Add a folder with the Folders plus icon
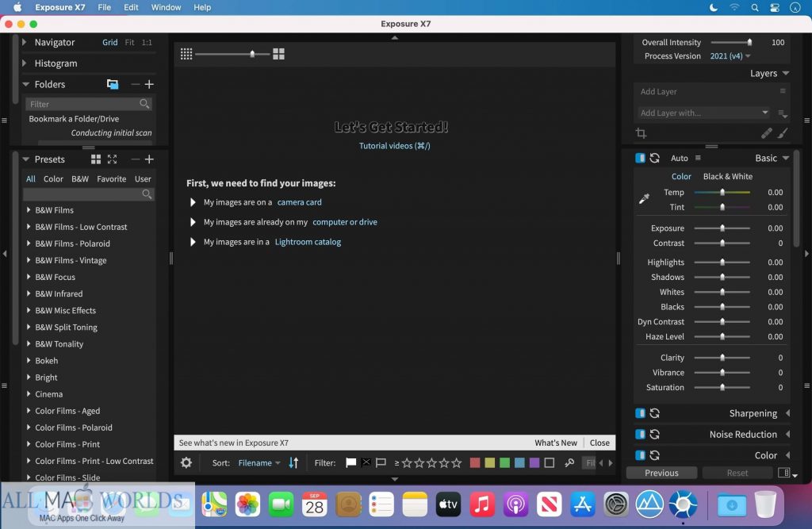The image size is (812, 529). 149,84
